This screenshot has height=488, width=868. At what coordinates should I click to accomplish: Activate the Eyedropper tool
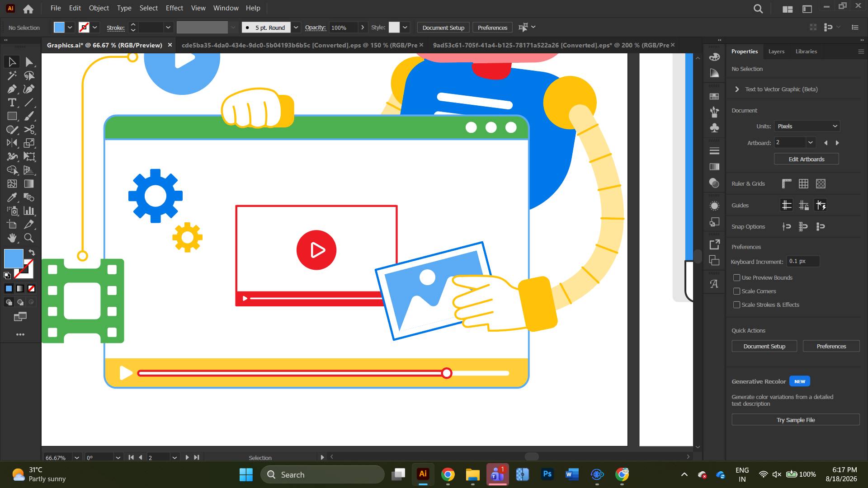12,197
